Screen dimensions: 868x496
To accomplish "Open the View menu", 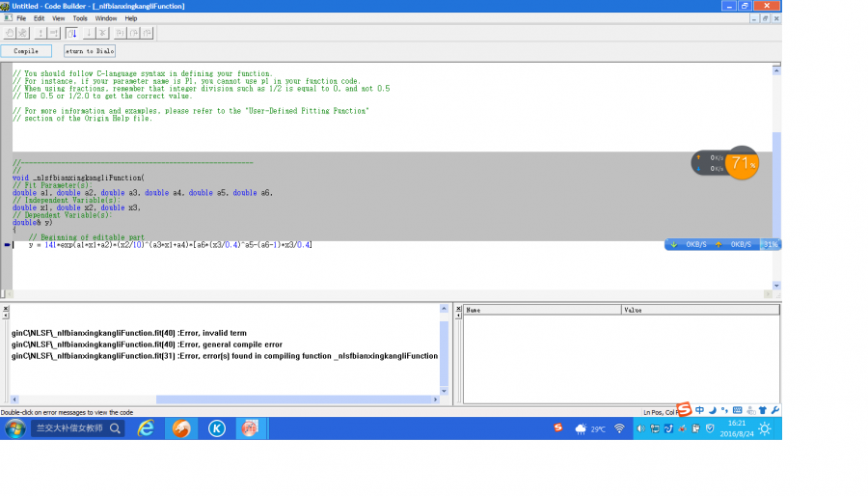I will pyautogui.click(x=58, y=18).
